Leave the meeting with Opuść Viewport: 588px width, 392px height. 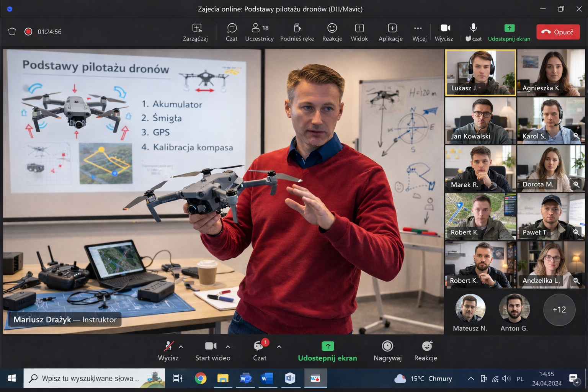click(x=558, y=32)
